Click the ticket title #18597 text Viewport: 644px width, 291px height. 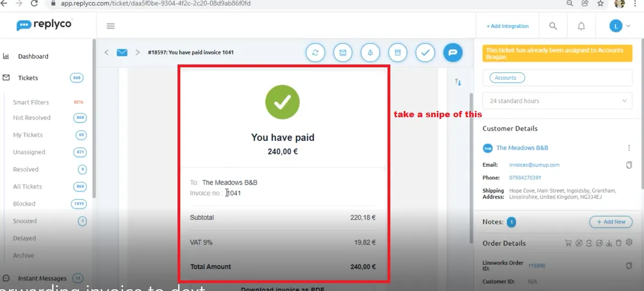click(x=191, y=53)
